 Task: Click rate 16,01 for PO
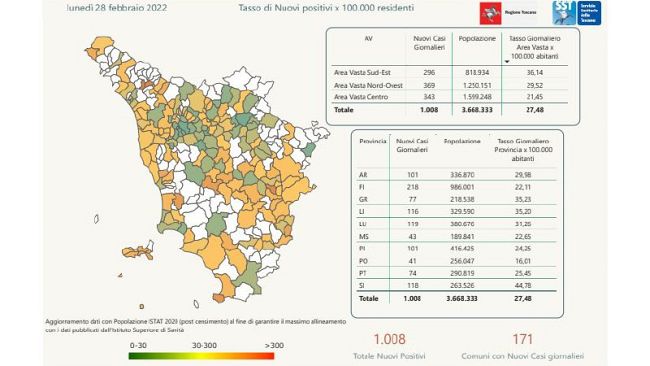[x=523, y=261]
